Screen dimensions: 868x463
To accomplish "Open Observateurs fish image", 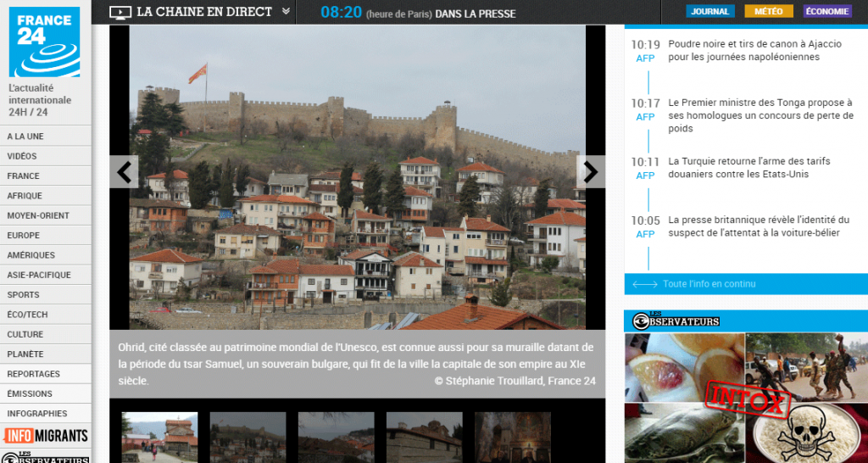I will (684, 433).
